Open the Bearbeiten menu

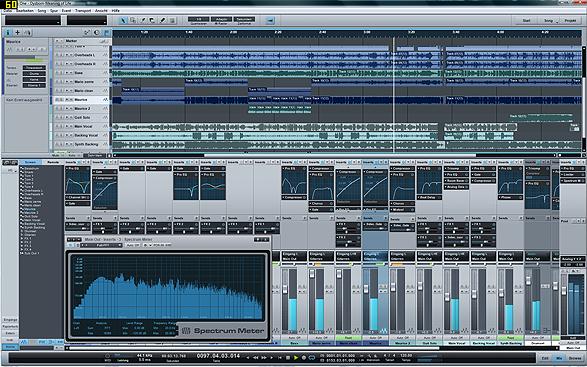25,11
